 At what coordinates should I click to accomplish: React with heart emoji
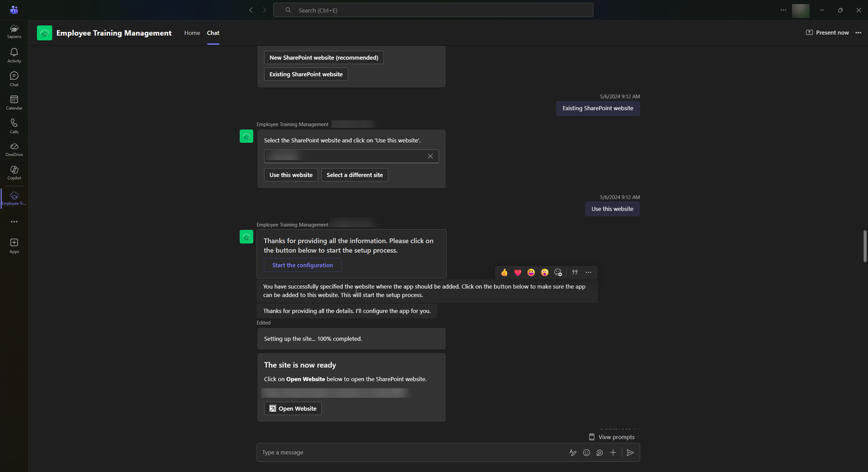pos(518,272)
